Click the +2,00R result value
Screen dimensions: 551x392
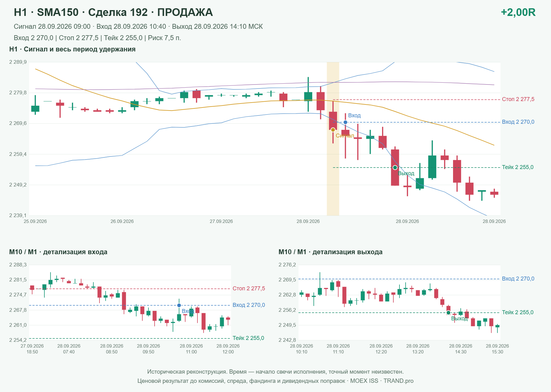pyautogui.click(x=518, y=12)
